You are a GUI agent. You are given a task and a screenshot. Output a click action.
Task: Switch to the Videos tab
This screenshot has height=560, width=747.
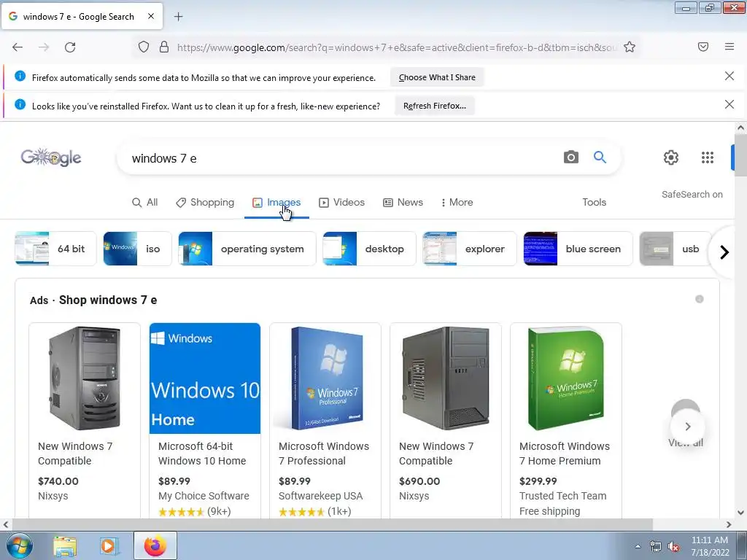point(341,203)
